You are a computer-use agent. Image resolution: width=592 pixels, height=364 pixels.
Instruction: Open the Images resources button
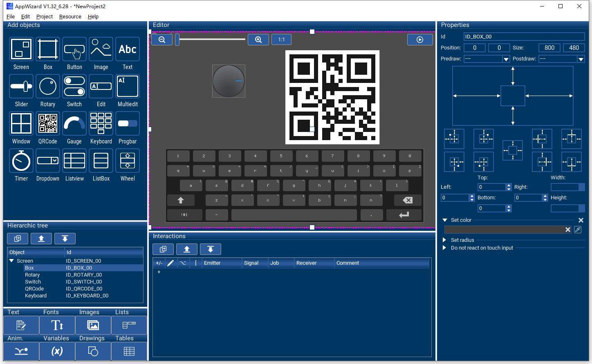pyautogui.click(x=93, y=325)
